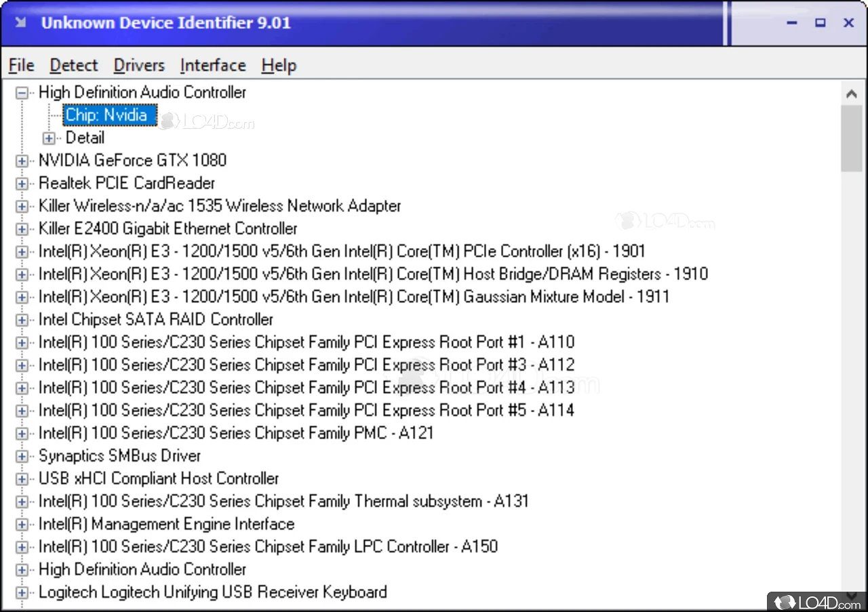
Task: Expand Intel Management Engine Interface node
Action: click(22, 525)
